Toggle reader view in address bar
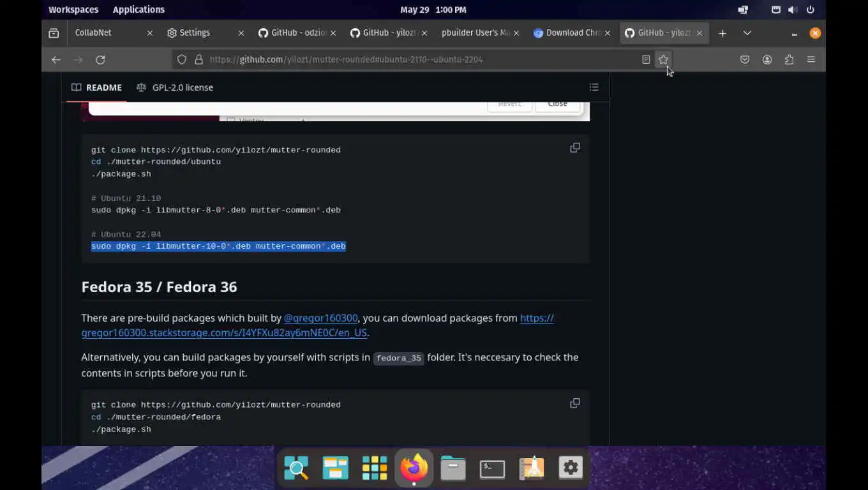The height and width of the screenshot is (490, 868). pyautogui.click(x=646, y=59)
